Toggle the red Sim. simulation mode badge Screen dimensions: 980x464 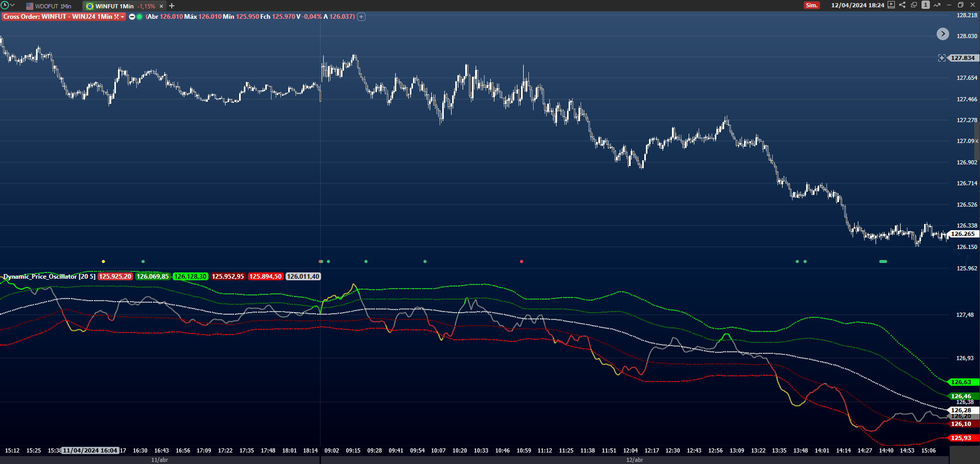pyautogui.click(x=811, y=5)
